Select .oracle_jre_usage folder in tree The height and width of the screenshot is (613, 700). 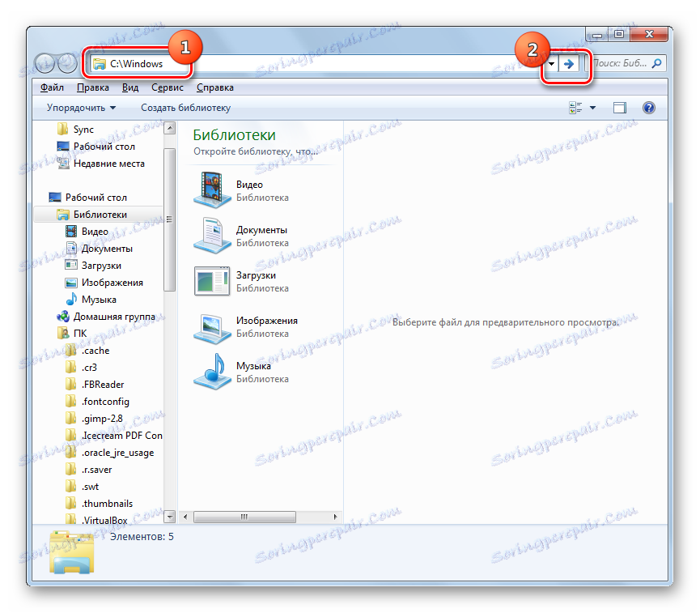[x=110, y=453]
